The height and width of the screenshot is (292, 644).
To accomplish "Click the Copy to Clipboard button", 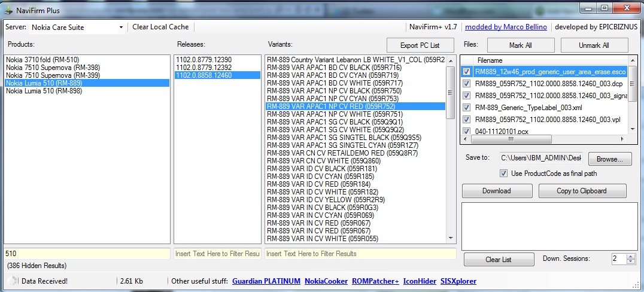I will point(582,190).
